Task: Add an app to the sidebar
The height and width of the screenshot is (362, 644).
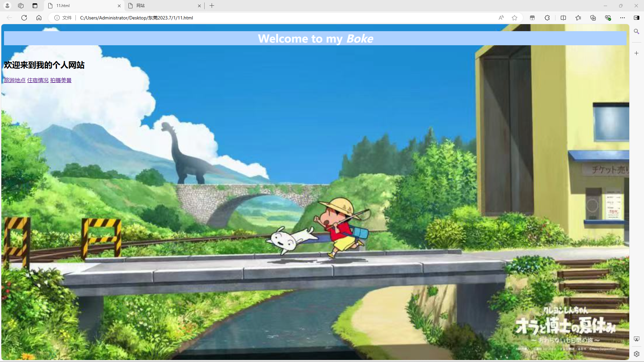Action: coord(636,53)
